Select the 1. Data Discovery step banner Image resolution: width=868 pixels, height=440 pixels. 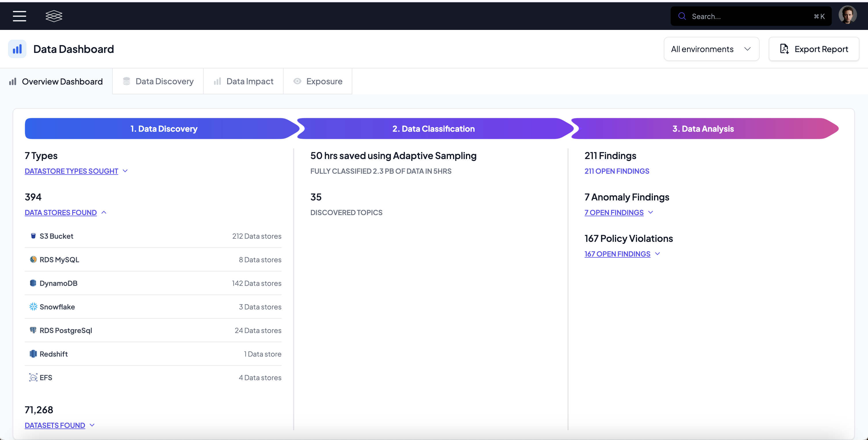click(x=162, y=129)
